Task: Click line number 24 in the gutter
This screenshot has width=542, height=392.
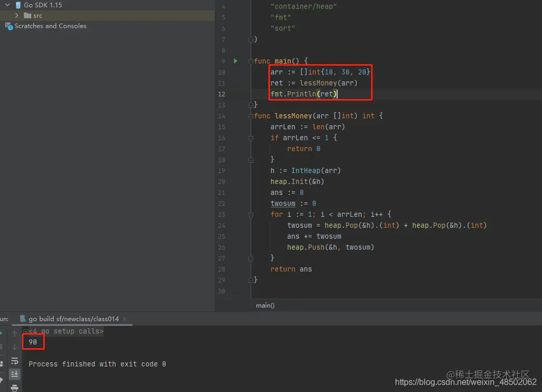Action: pos(221,225)
